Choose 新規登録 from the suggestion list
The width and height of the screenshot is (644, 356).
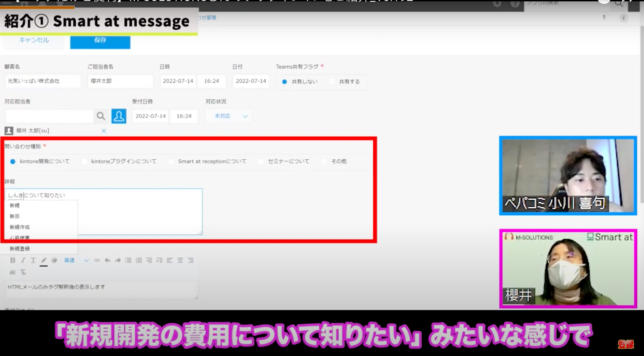(x=20, y=249)
